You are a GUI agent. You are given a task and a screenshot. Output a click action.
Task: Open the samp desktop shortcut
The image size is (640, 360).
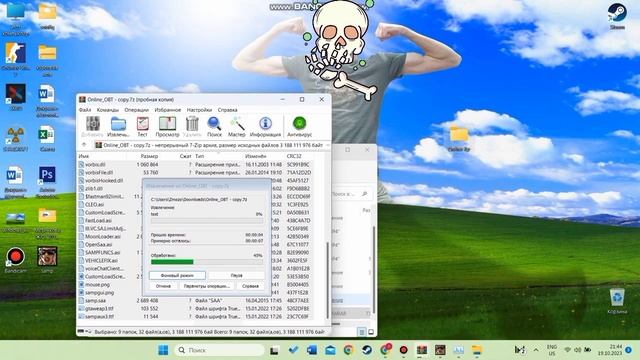[x=47, y=260]
